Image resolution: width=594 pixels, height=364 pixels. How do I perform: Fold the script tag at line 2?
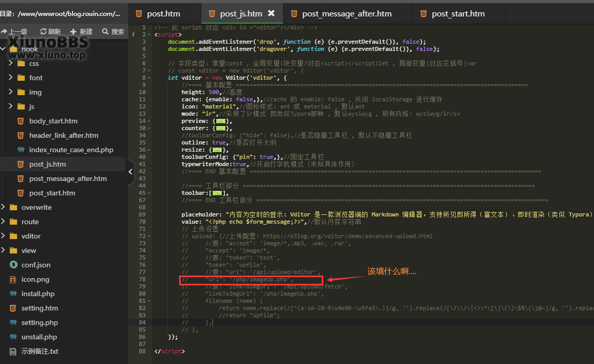point(149,34)
